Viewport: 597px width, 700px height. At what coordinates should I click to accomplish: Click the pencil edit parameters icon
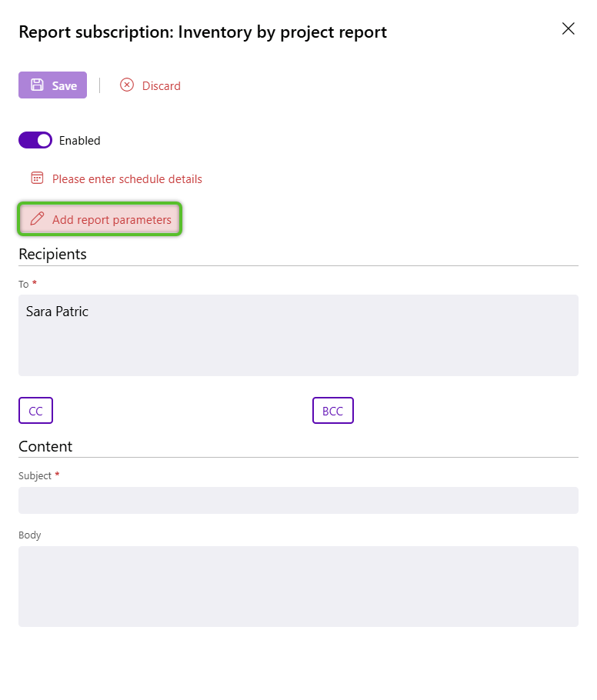(37, 219)
